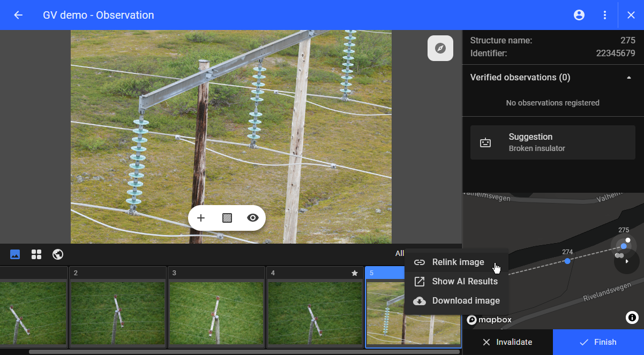Screen dimensions: 644x355
Task: Choose Relink image from menu
Action: [457, 262]
